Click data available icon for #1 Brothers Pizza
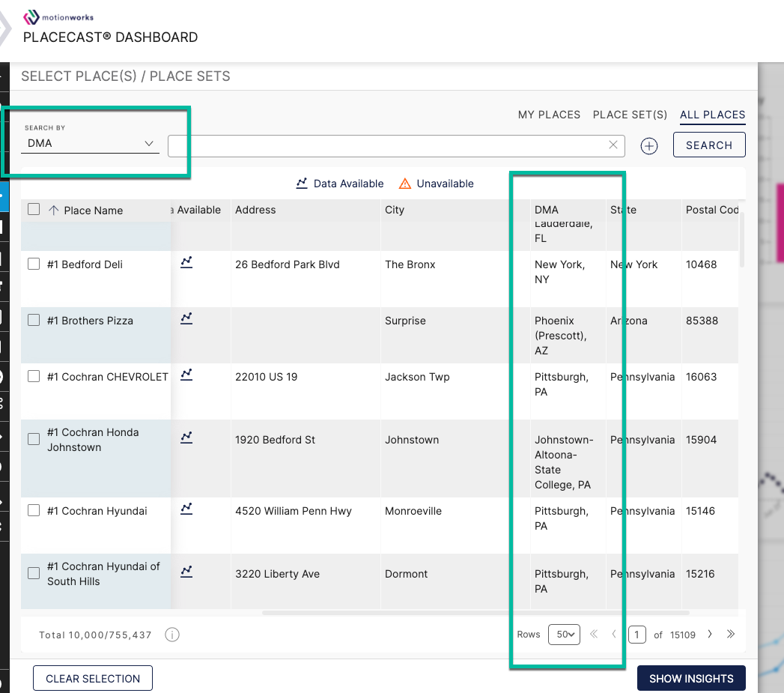The width and height of the screenshot is (784, 693). 186,318
